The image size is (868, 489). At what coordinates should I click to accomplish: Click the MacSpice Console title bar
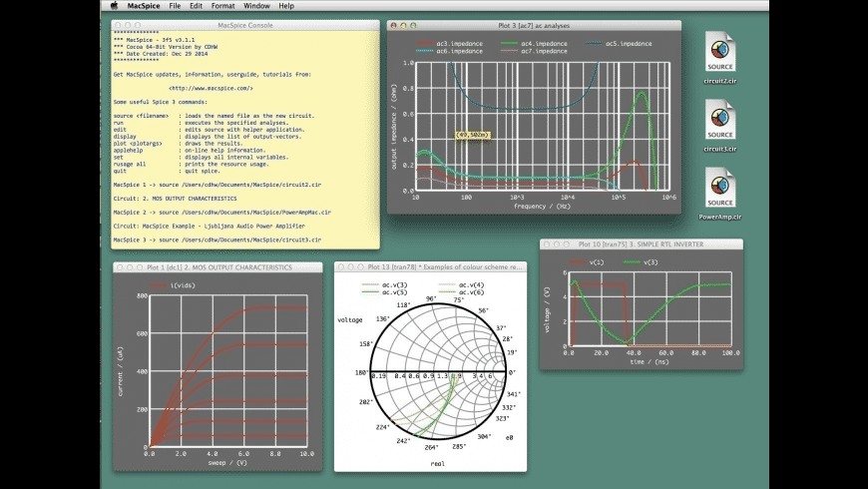point(245,25)
